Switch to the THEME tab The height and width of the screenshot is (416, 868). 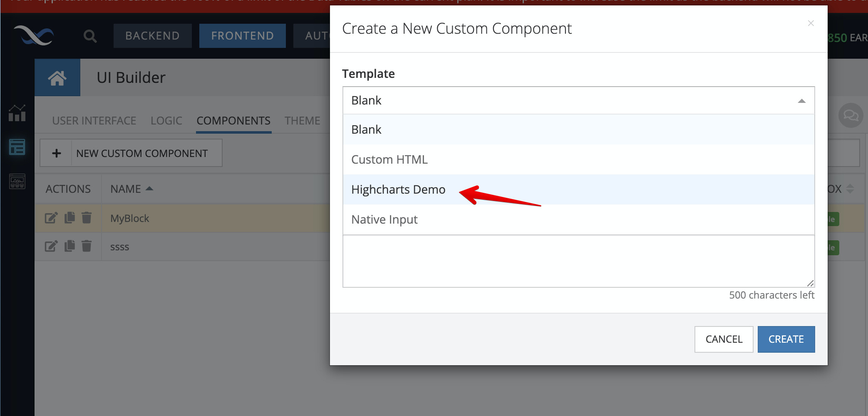click(x=302, y=120)
